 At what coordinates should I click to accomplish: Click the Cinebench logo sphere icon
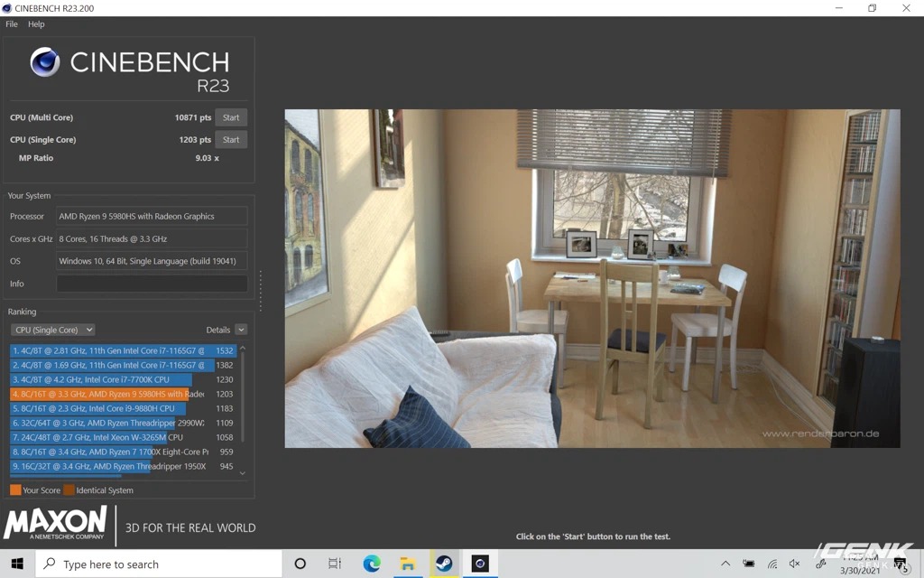45,62
